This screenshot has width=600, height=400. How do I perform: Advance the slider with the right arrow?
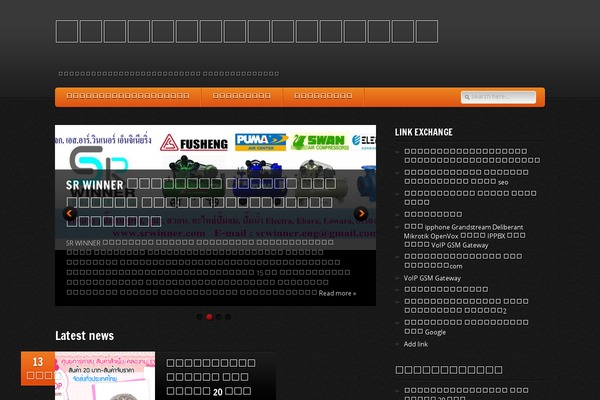(361, 213)
